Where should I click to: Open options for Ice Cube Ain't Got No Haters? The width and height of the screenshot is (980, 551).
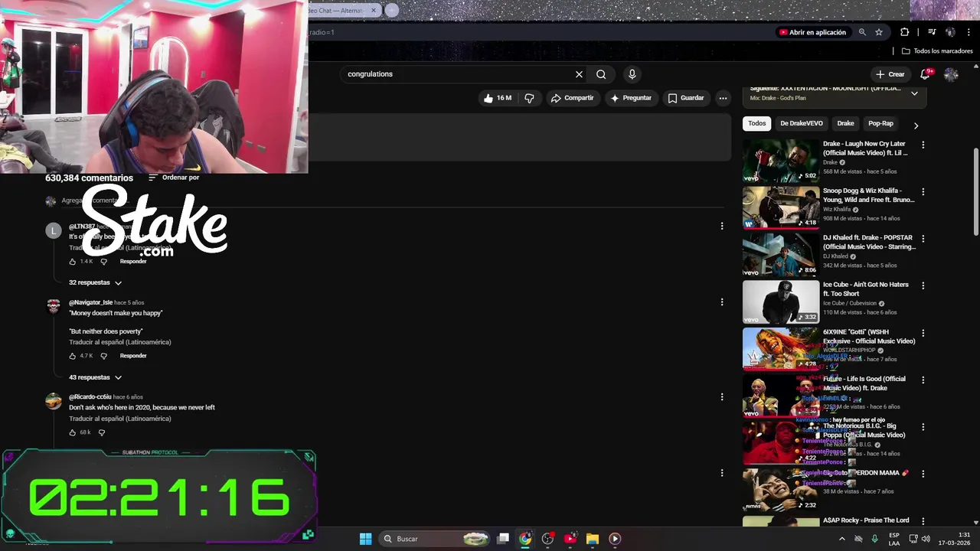point(923,285)
